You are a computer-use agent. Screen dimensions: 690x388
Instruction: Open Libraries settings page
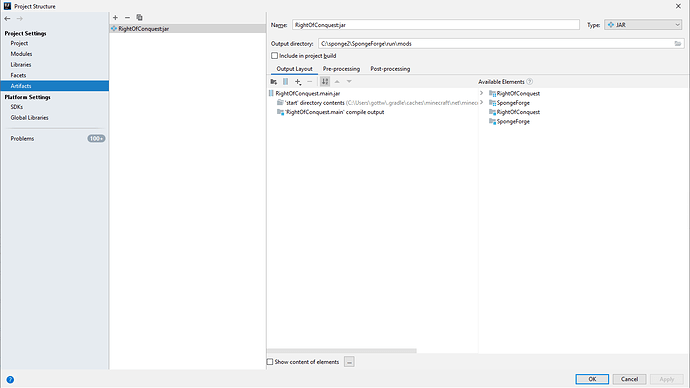(x=21, y=64)
